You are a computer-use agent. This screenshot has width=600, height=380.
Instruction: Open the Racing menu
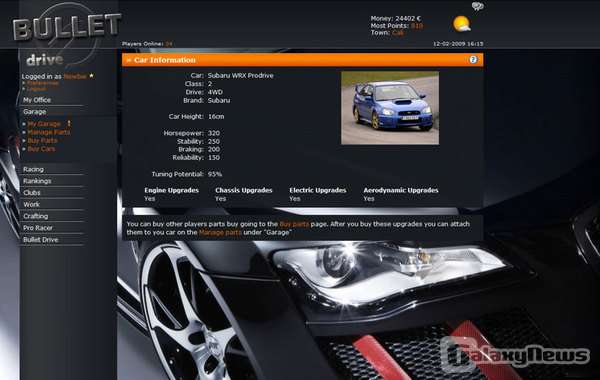[33, 169]
